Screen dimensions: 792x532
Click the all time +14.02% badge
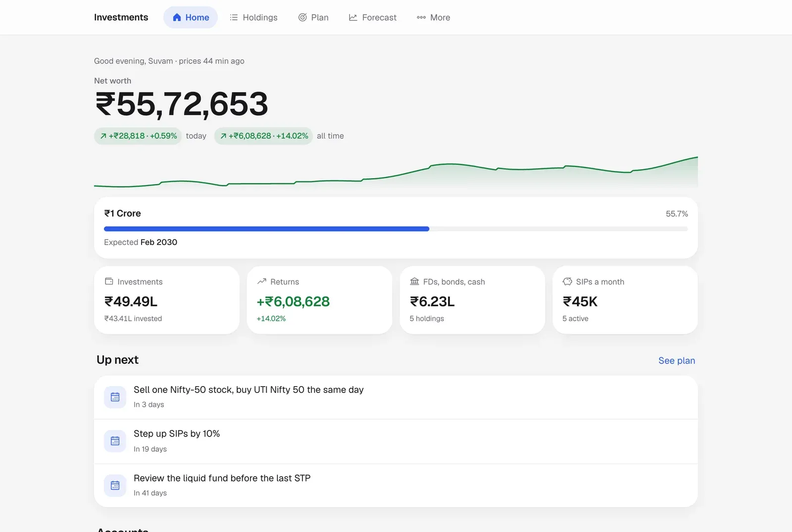(x=263, y=136)
